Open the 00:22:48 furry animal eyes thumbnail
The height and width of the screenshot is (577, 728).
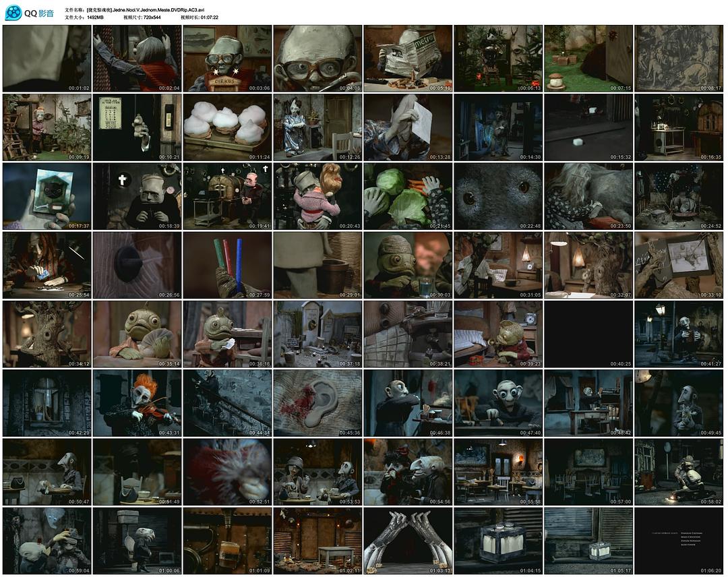coord(498,196)
